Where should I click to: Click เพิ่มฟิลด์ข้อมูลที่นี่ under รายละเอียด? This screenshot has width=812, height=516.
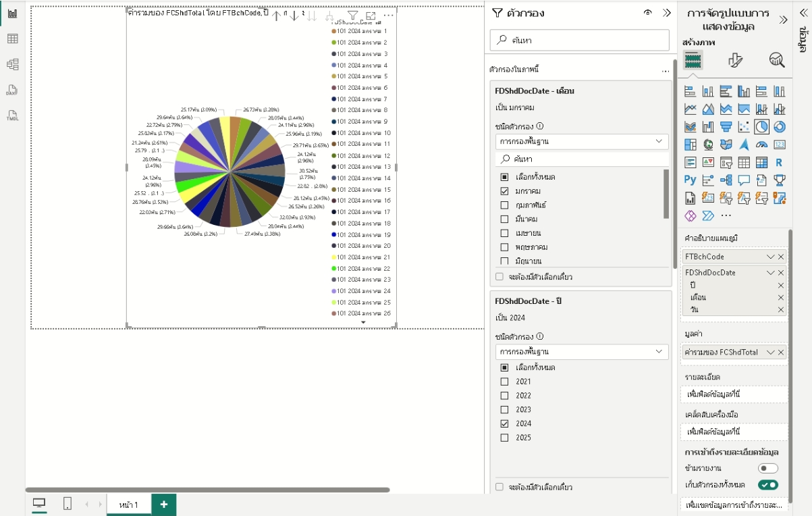pyautogui.click(x=734, y=394)
